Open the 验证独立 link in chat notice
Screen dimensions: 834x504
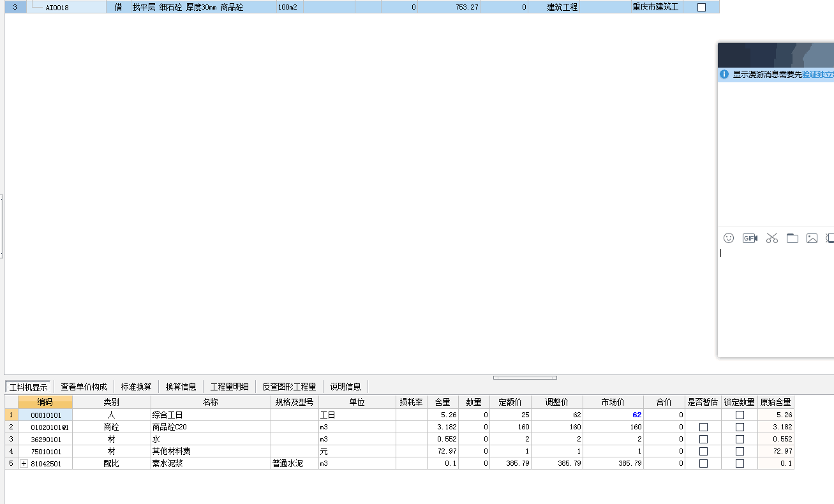[817, 75]
